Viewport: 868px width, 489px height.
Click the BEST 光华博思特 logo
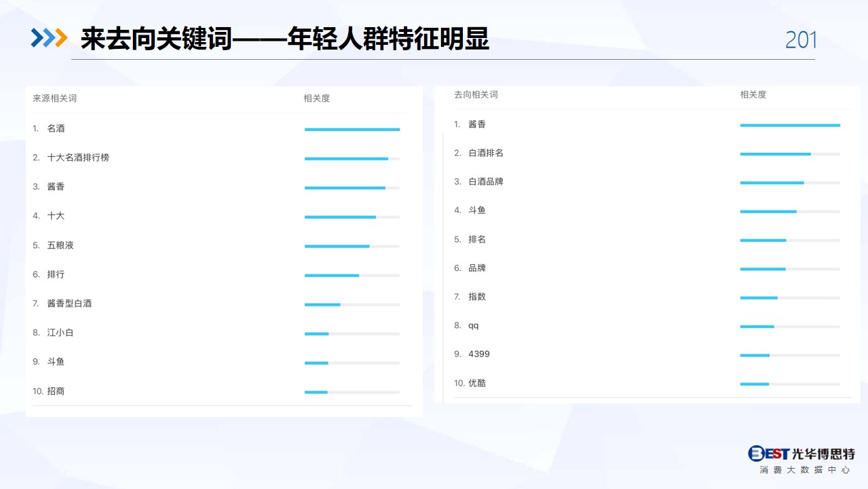click(801, 454)
